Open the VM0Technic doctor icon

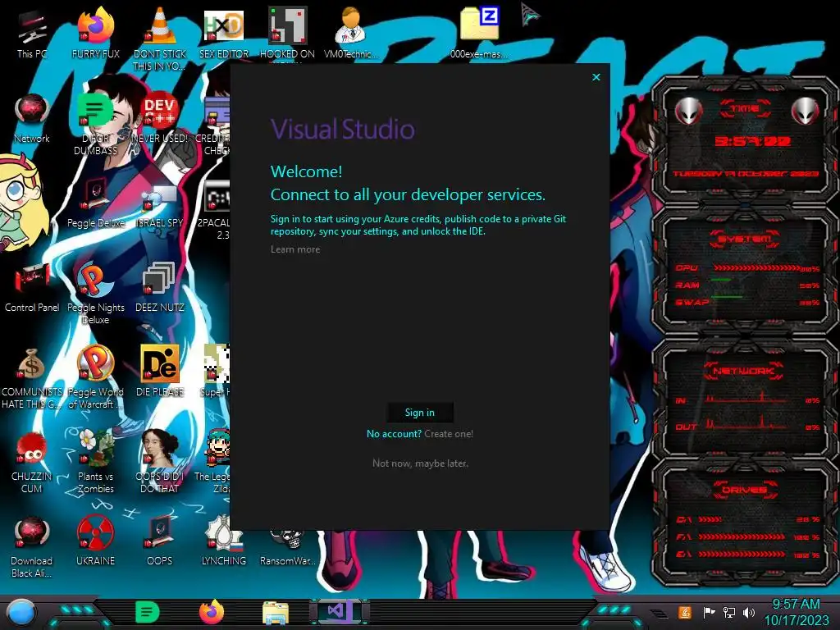pyautogui.click(x=351, y=33)
